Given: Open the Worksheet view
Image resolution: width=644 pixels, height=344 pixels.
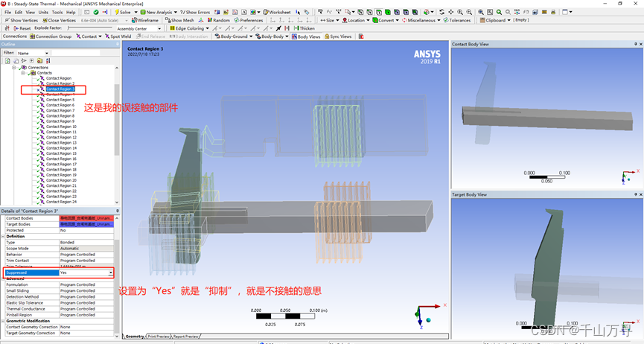Looking at the screenshot, I should tap(277, 12).
